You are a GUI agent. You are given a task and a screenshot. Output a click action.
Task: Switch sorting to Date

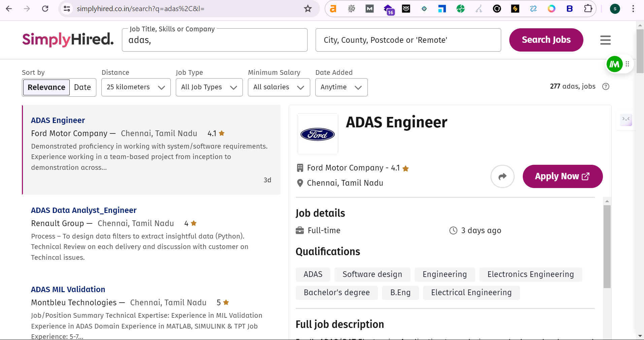pyautogui.click(x=82, y=87)
